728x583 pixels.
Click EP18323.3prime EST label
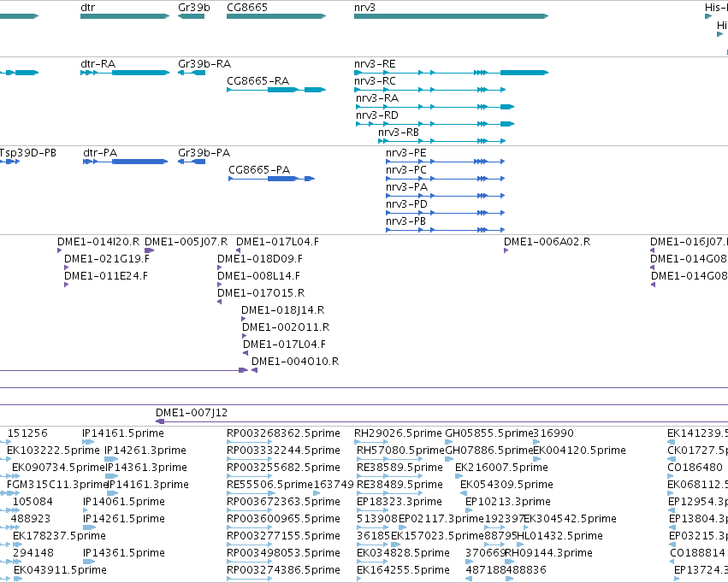pyautogui.click(x=400, y=503)
